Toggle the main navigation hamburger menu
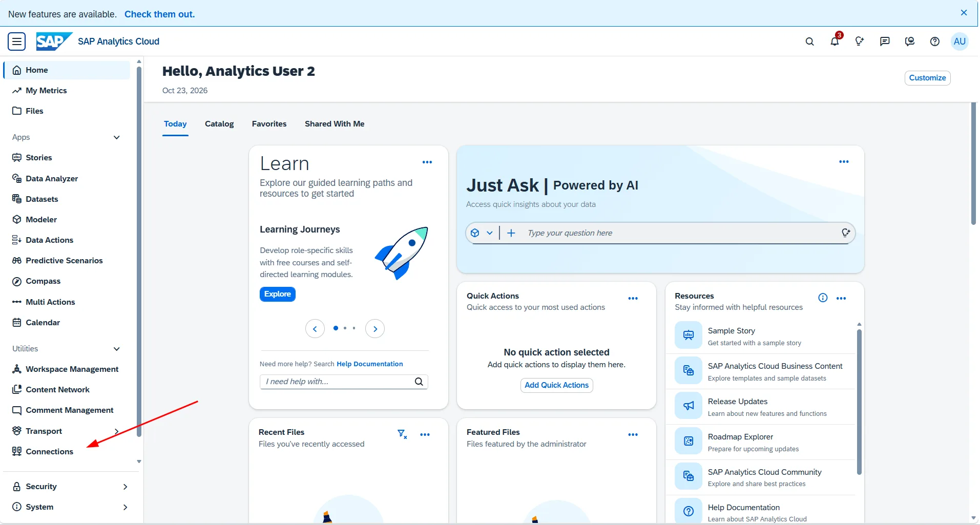 [16, 41]
